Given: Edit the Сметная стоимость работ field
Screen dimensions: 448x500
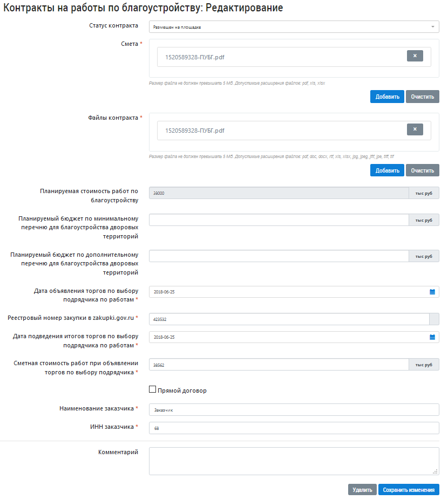Looking at the screenshot, I should pos(279,365).
